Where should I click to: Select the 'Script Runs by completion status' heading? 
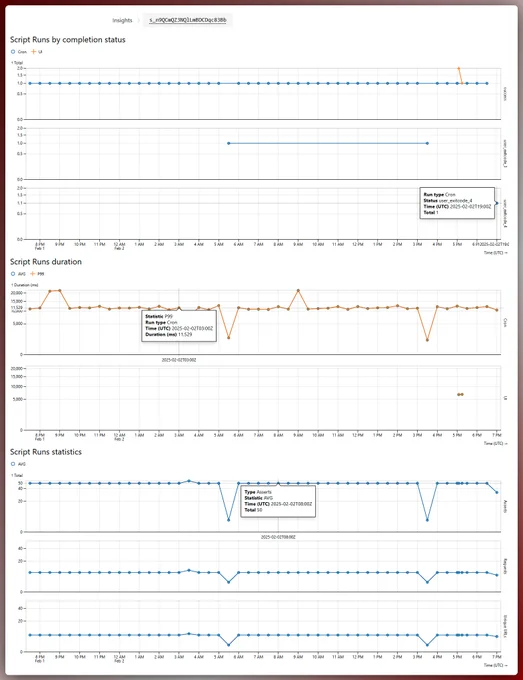click(68, 39)
